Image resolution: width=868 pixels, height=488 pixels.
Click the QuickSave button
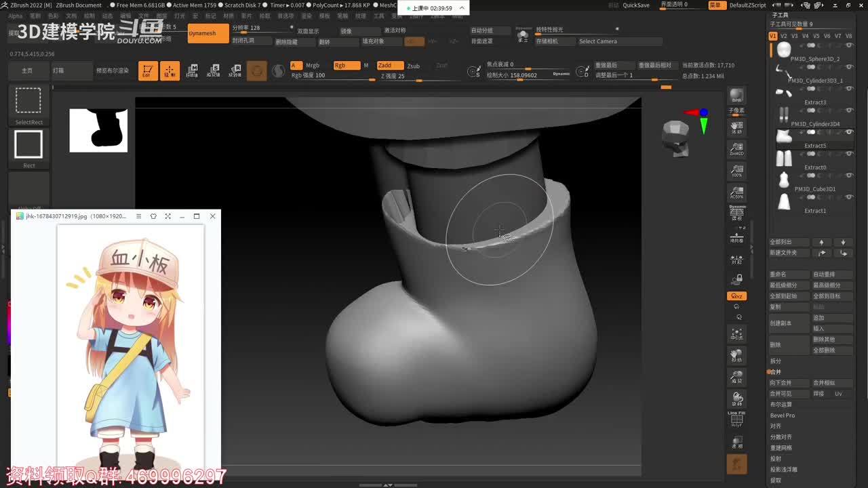(635, 5)
